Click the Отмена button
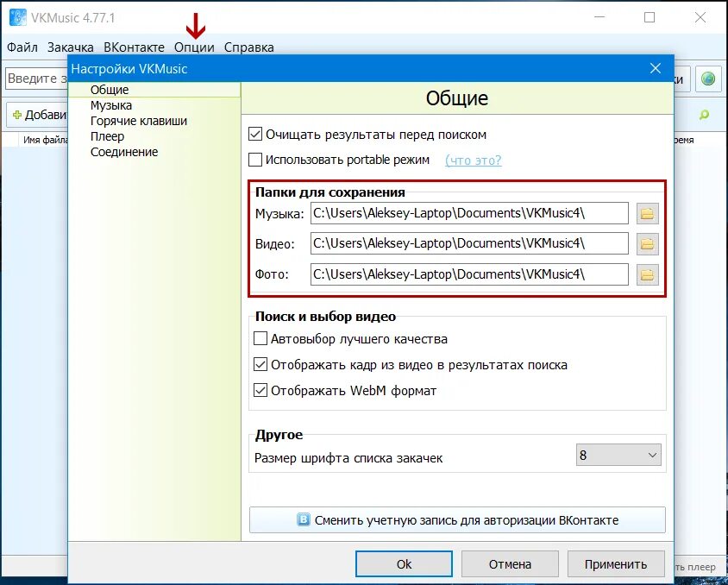The image size is (728, 585). click(x=510, y=564)
